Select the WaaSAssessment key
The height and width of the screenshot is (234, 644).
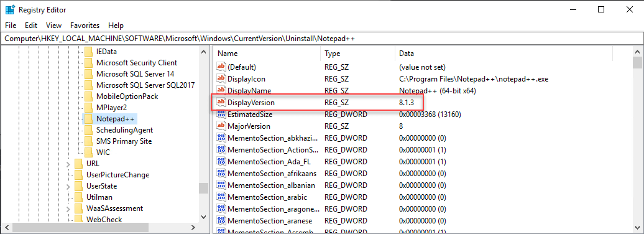pos(114,208)
